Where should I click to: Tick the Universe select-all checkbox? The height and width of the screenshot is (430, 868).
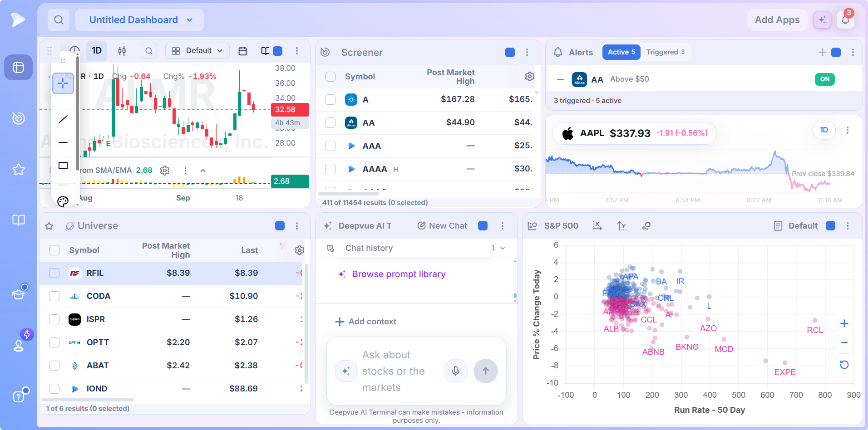coord(54,250)
